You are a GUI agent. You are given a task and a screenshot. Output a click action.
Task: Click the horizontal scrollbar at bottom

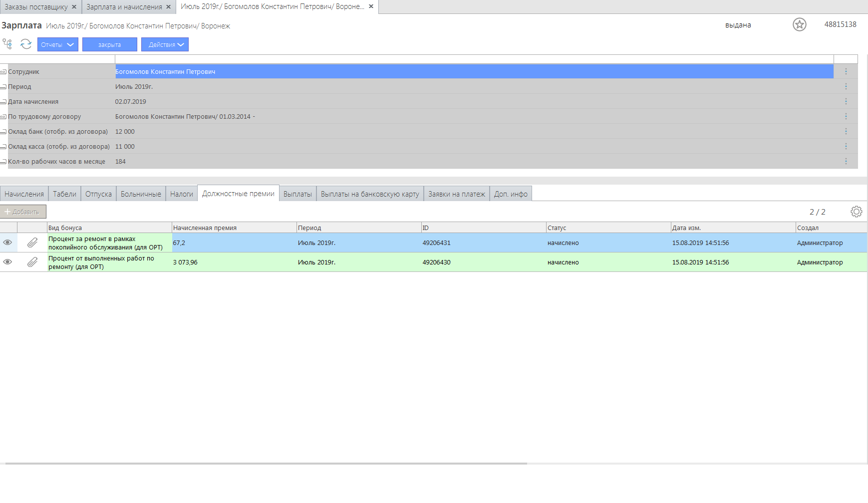click(x=265, y=464)
